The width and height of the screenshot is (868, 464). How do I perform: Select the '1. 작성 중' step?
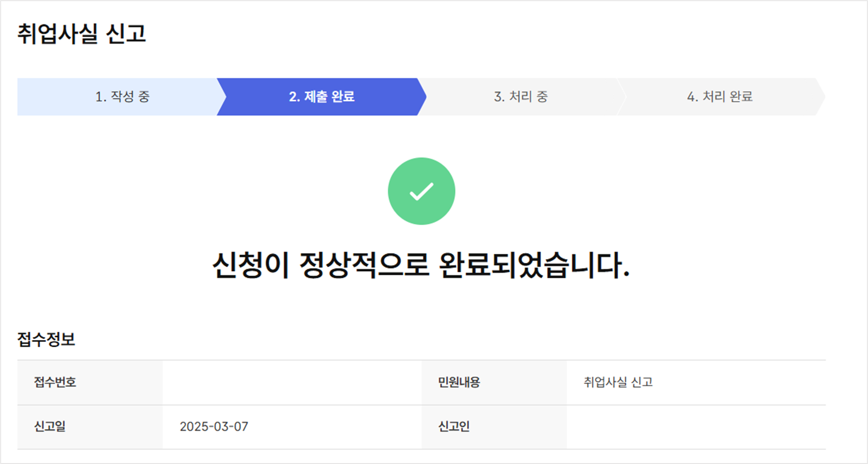pos(122,97)
